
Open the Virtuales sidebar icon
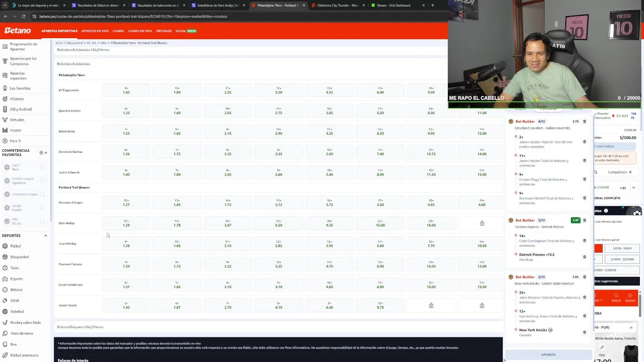point(5,120)
